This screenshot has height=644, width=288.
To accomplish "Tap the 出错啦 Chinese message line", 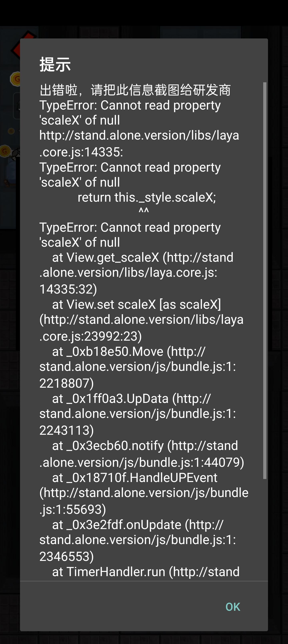I will [x=135, y=90].
